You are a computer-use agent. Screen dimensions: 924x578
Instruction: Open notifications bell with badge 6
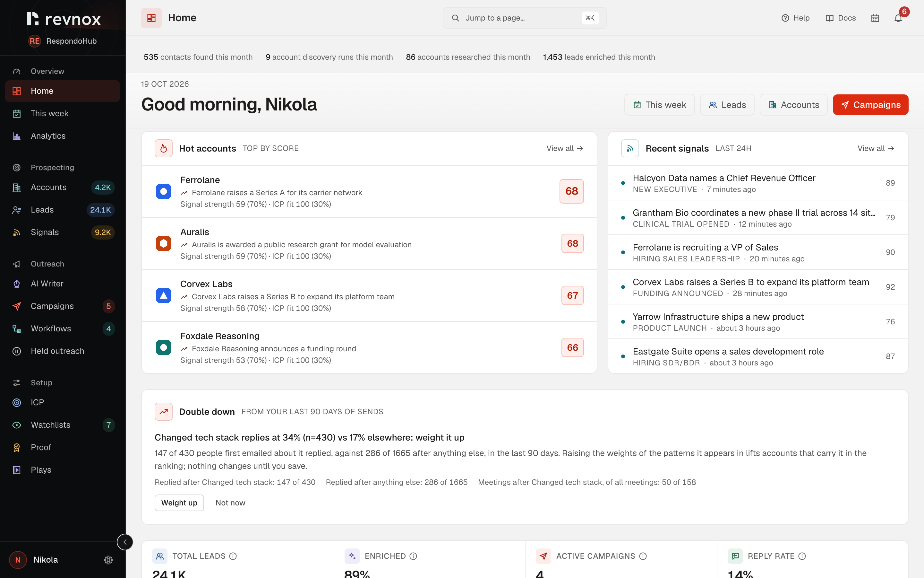coord(898,18)
